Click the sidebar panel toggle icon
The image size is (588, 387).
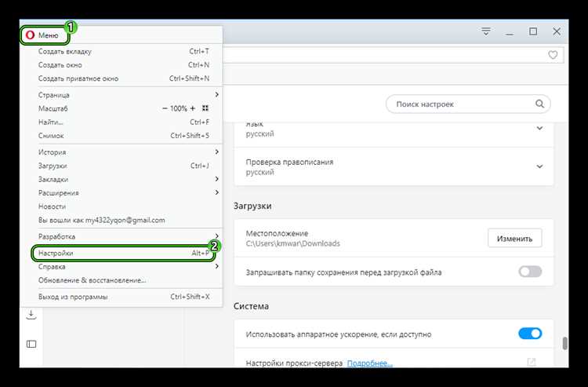(31, 344)
